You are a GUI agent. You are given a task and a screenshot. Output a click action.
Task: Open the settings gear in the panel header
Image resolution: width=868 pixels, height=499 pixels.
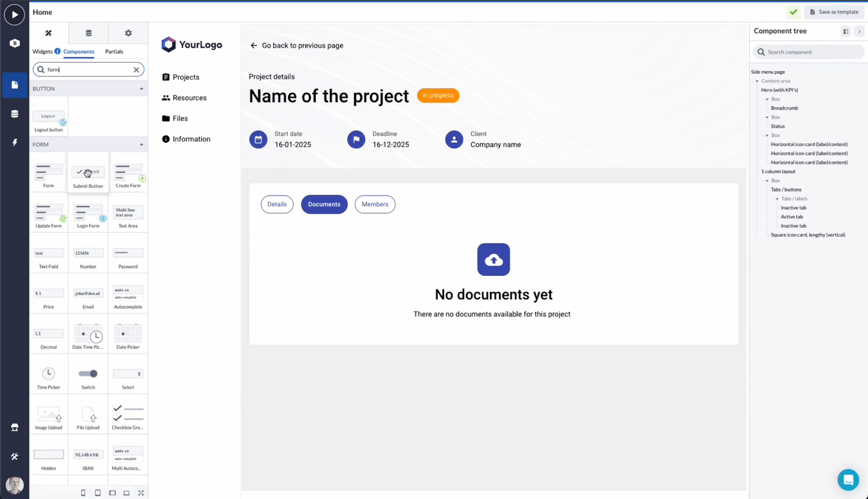[128, 33]
